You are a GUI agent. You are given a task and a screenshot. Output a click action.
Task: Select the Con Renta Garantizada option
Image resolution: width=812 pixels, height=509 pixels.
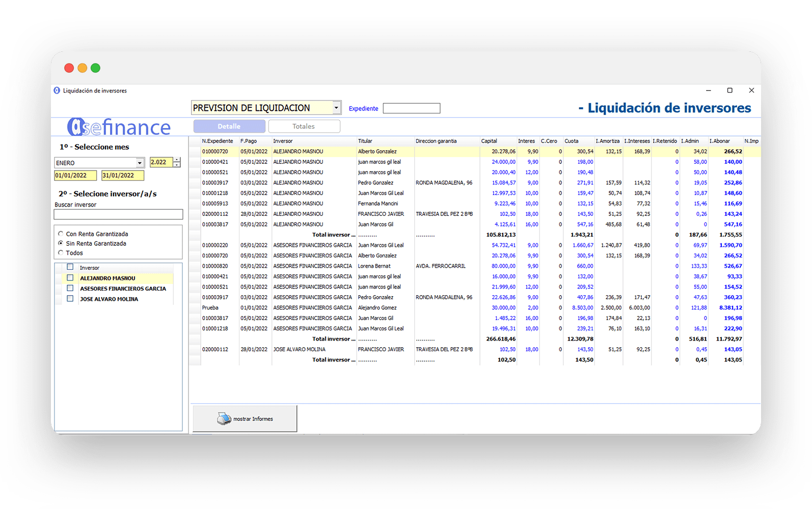pos(61,234)
